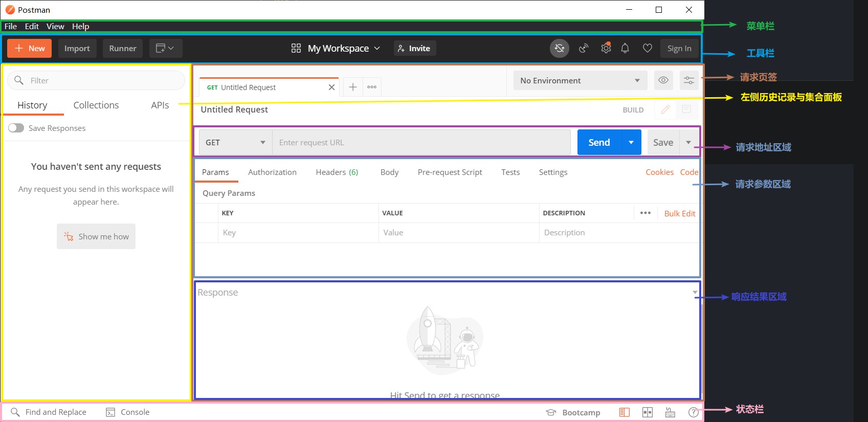868x422 pixels.
Task: Close the Untitled Request tab
Action: [x=331, y=87]
